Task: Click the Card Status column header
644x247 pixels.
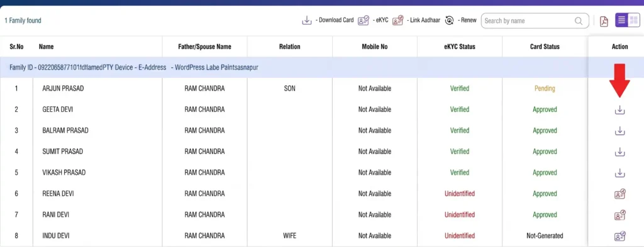Action: pos(545,47)
